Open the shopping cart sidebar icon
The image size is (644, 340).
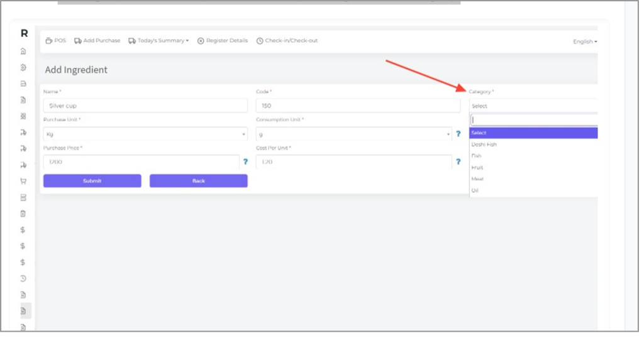click(x=23, y=181)
